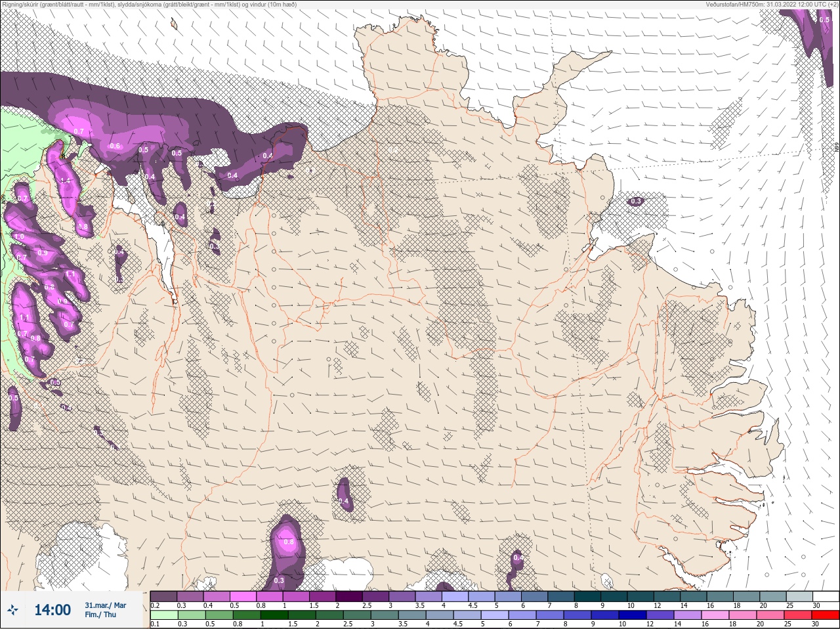
Task: Select the top-row 30 white swatch
Action: pos(826,596)
